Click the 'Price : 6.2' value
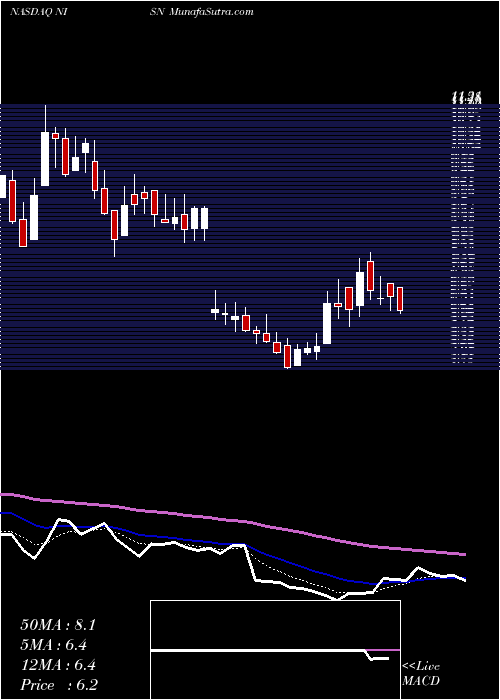The image size is (500, 700). 59,685
